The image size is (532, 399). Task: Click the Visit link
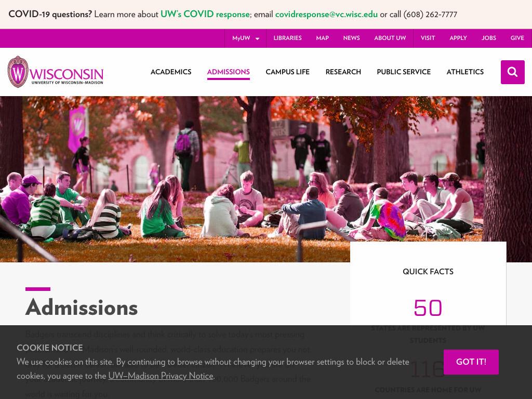(x=428, y=38)
